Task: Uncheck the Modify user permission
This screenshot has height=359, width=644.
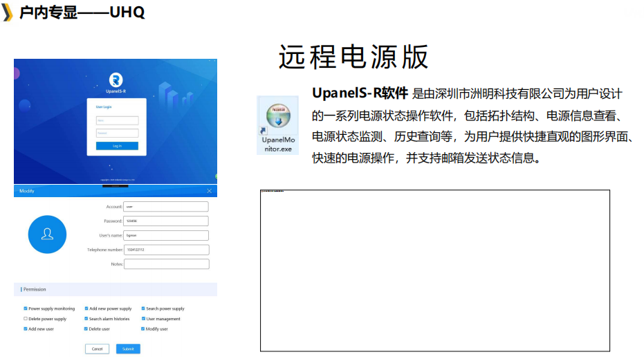Action: (143, 329)
